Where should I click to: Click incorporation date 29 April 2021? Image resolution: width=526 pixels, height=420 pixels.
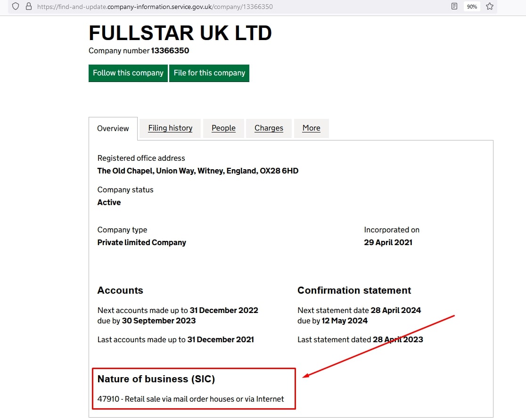(x=388, y=243)
